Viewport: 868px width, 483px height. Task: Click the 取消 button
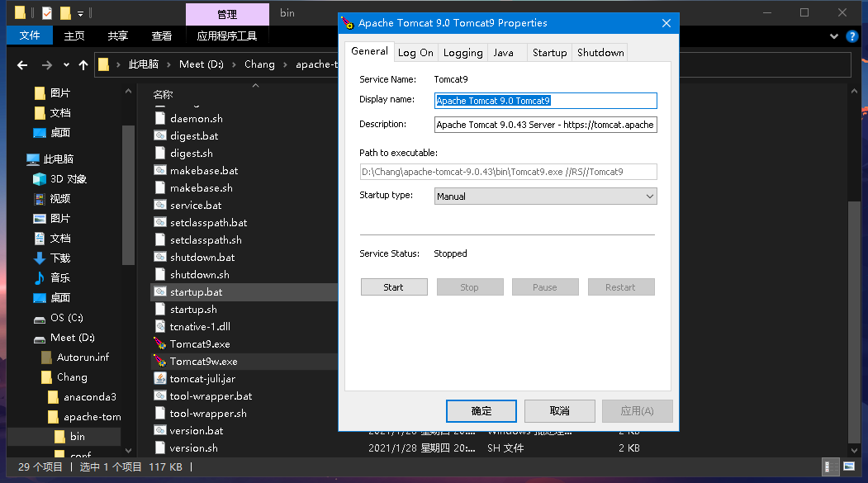559,411
